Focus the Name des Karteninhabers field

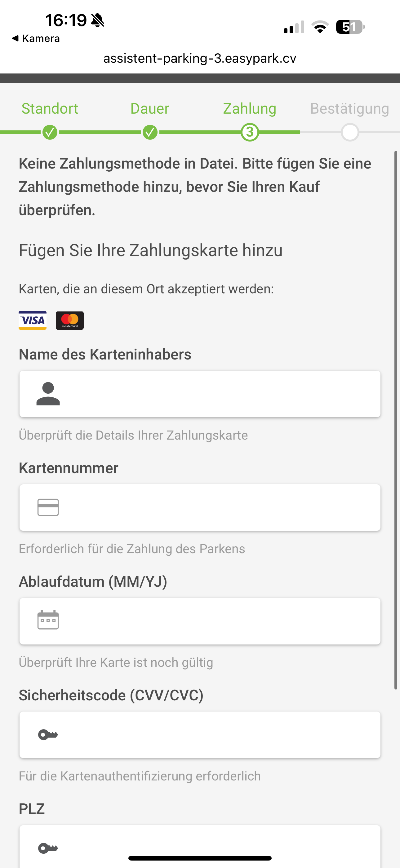[216, 394]
